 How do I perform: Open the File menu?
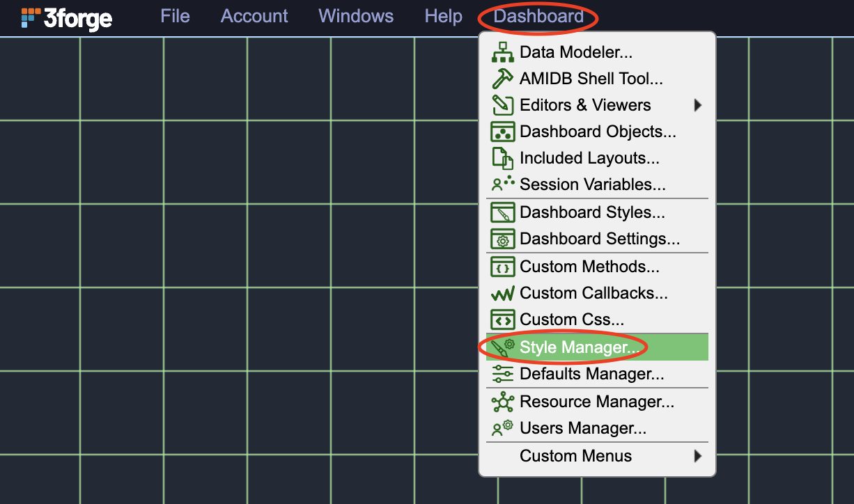pos(175,16)
